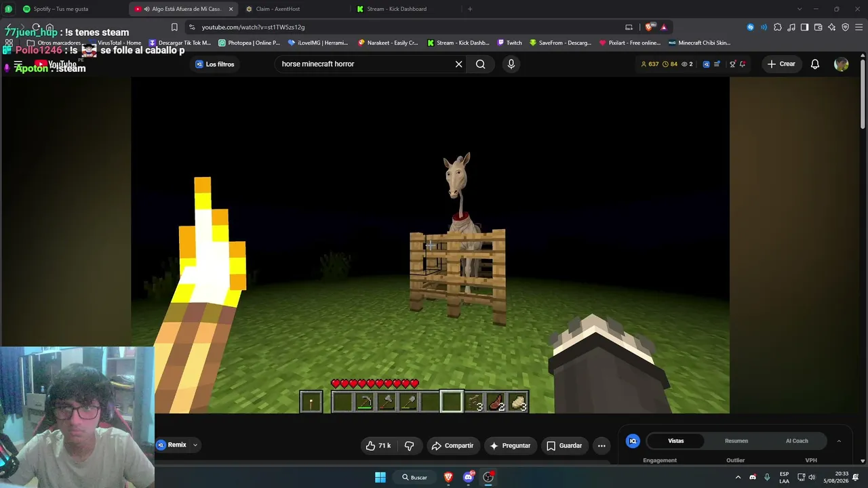This screenshot has height=488, width=868.
Task: Open the Twitch bookmark
Action: coord(510,43)
